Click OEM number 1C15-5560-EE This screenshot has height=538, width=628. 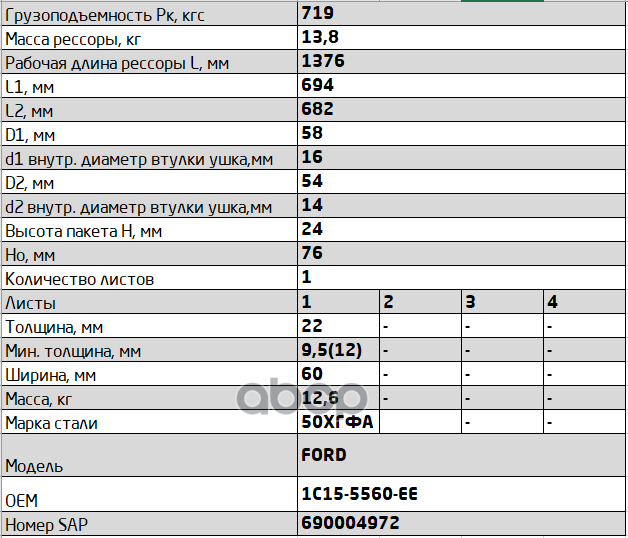click(x=359, y=494)
